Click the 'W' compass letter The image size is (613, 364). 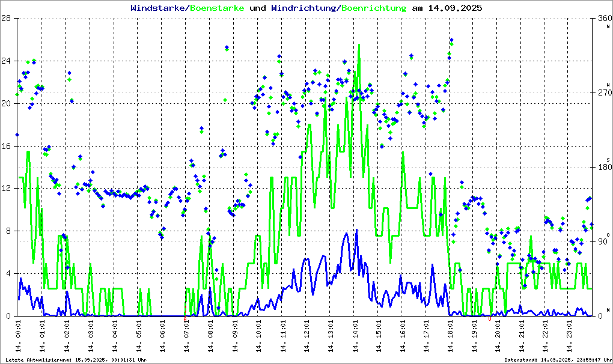pos(608,84)
